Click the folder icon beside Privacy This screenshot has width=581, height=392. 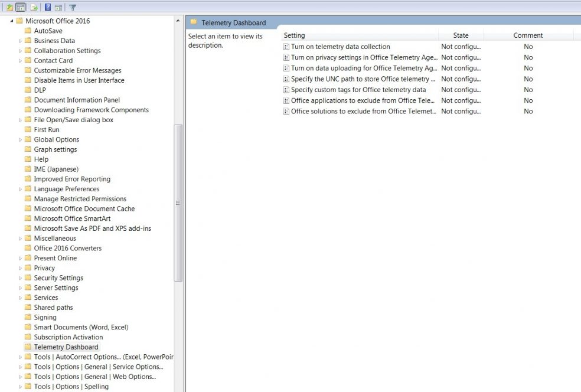28,268
